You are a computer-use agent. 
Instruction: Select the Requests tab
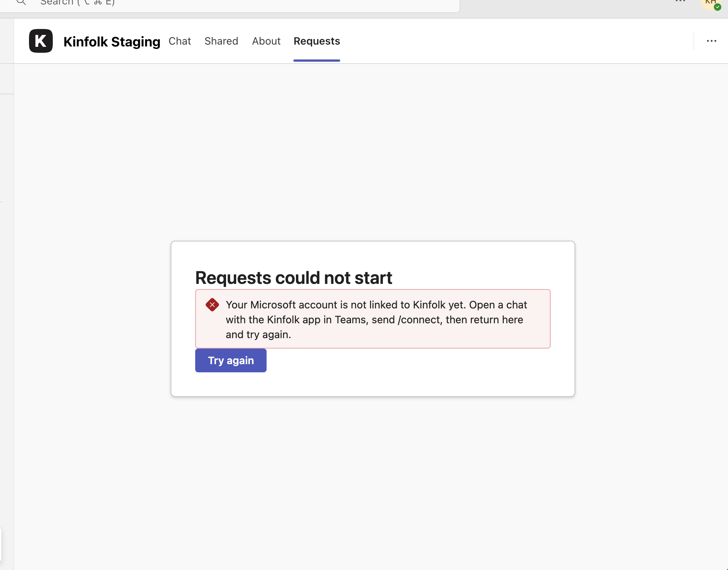click(317, 41)
